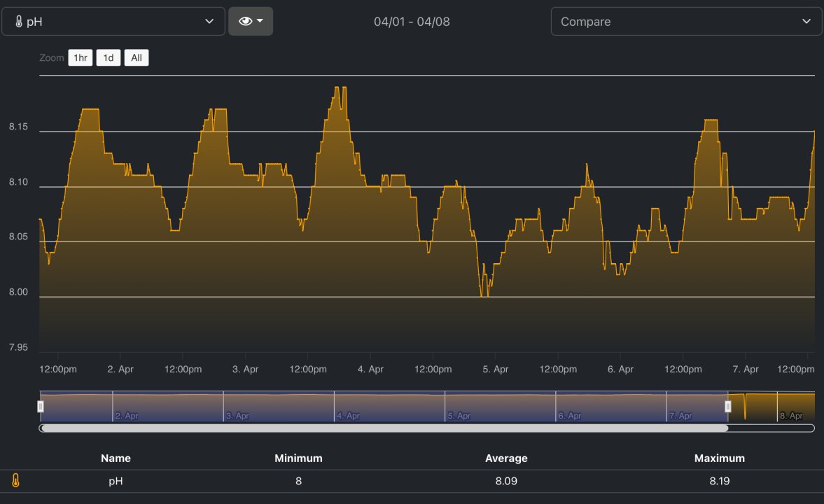
Task: Click the Compare dropdown chevron arrow
Action: point(806,22)
